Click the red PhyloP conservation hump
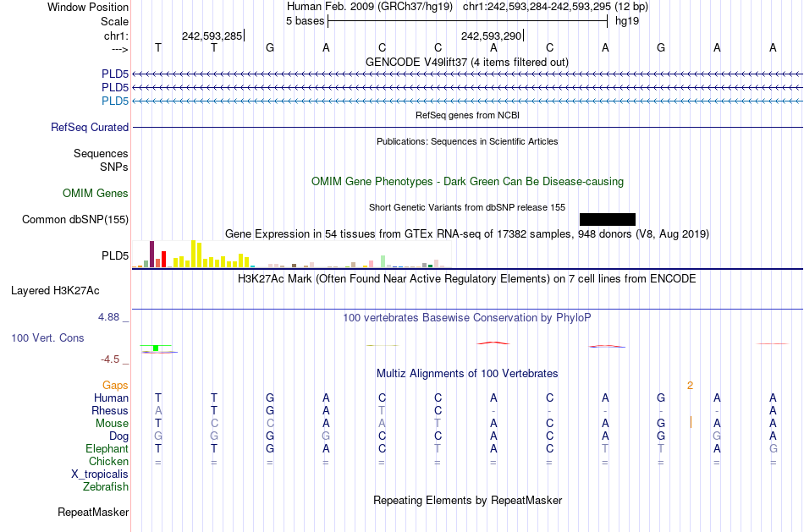The height and width of the screenshot is (532, 804). pos(493,343)
